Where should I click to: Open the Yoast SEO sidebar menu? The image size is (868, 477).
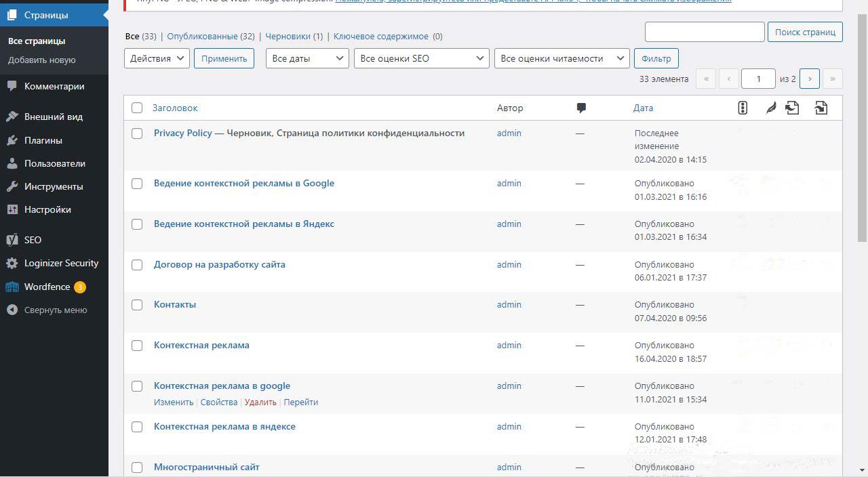coord(33,240)
